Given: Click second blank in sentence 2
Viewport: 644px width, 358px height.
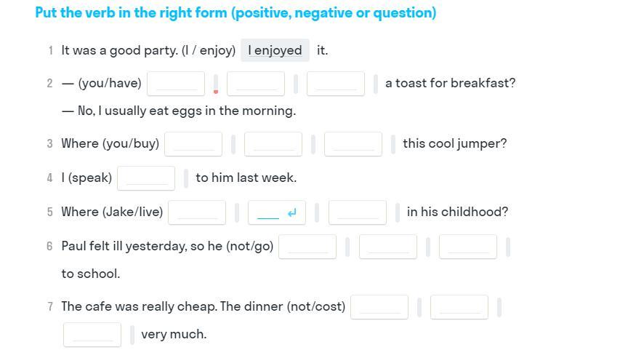Looking at the screenshot, I should tap(256, 84).
